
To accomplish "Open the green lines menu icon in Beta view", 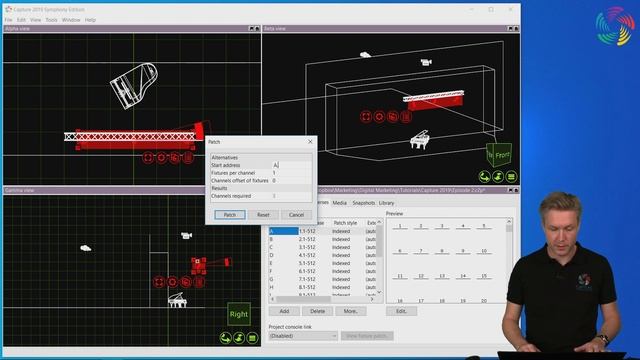I will point(511,177).
